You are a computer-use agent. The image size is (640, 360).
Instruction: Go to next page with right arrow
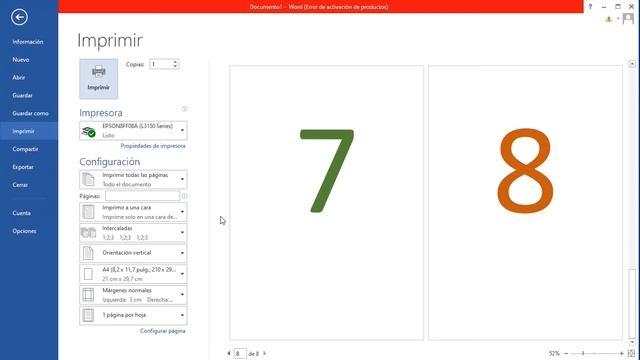pyautogui.click(x=264, y=353)
